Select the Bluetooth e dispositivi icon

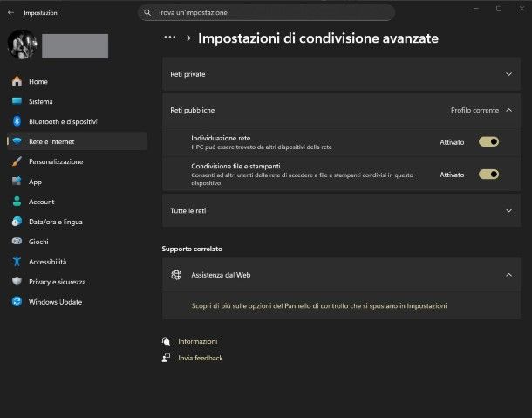[16, 121]
